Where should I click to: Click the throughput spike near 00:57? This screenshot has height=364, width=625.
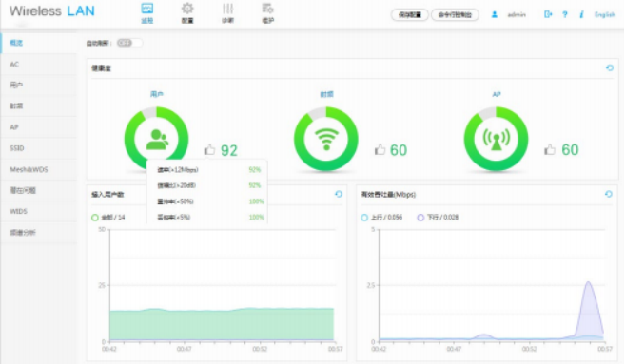[589, 310]
